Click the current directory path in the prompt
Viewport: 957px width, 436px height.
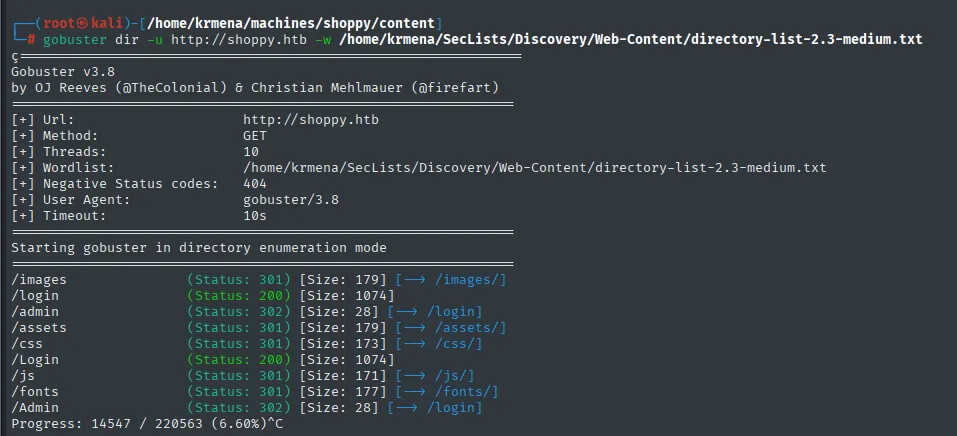click(291, 23)
